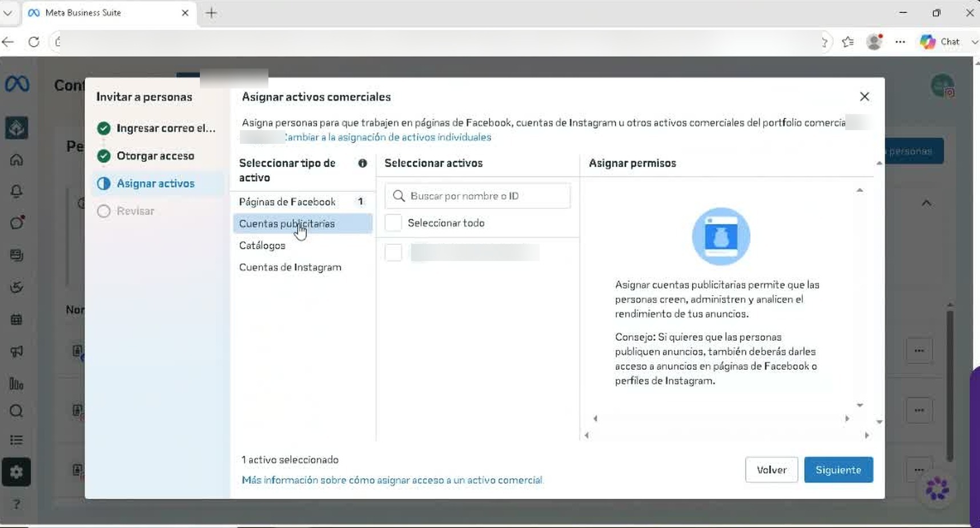Go to the Otorgar acceso step
Screen dimensions: 980x528
click(x=157, y=156)
